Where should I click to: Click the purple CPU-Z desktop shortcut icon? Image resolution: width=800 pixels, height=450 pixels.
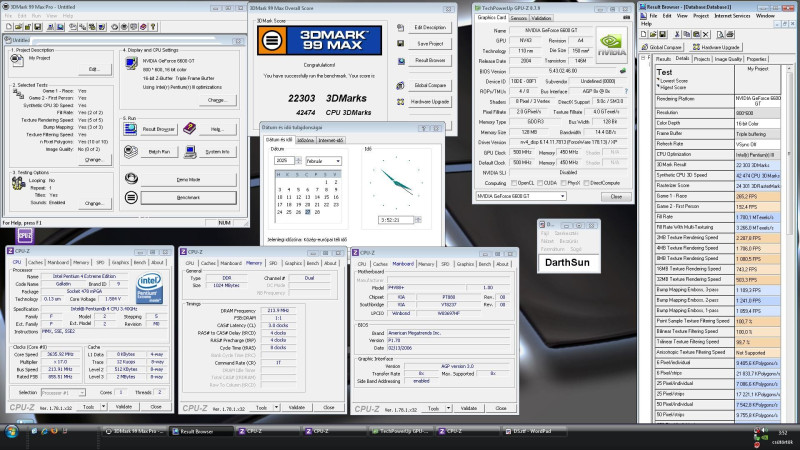coord(24,235)
